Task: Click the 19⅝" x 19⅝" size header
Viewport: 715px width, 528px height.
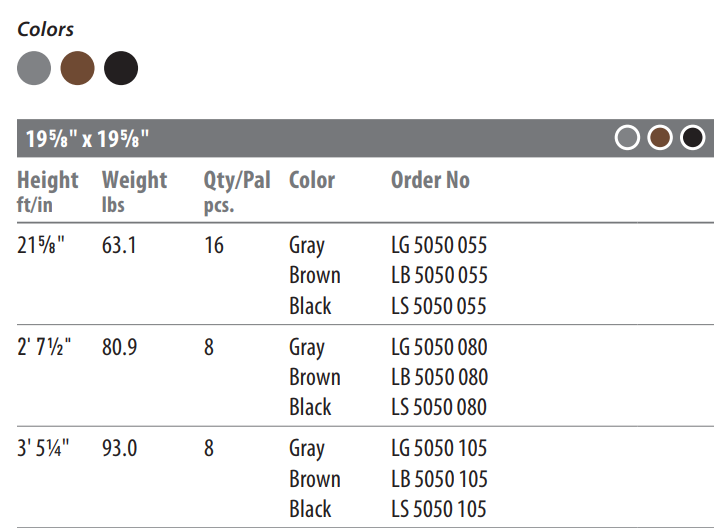Action: (x=88, y=139)
